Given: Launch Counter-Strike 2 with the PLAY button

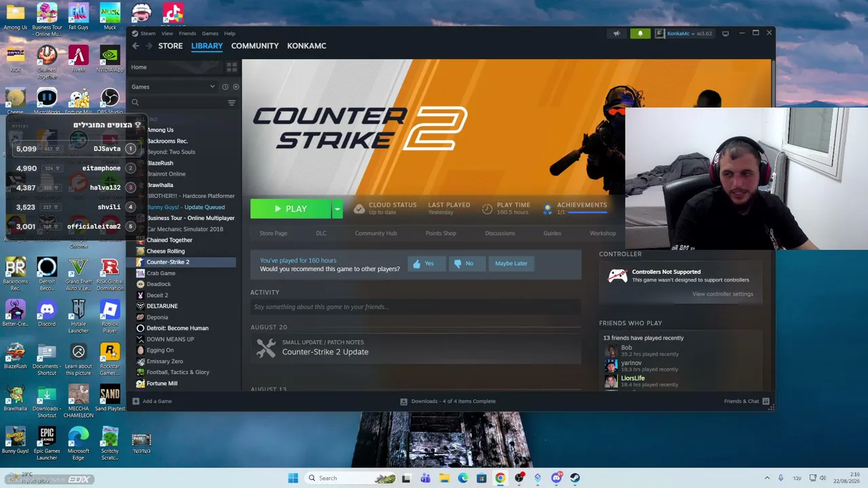Looking at the screenshot, I should click(291, 209).
